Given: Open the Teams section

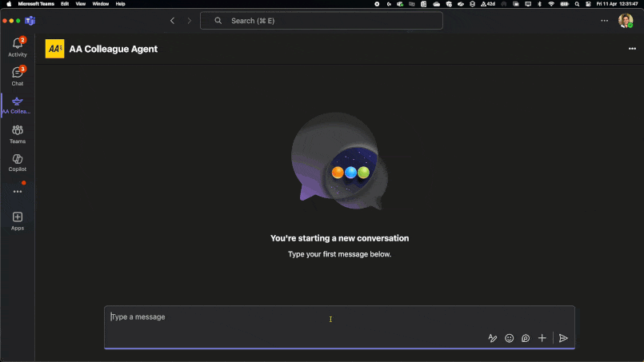Looking at the screenshot, I should (x=18, y=133).
